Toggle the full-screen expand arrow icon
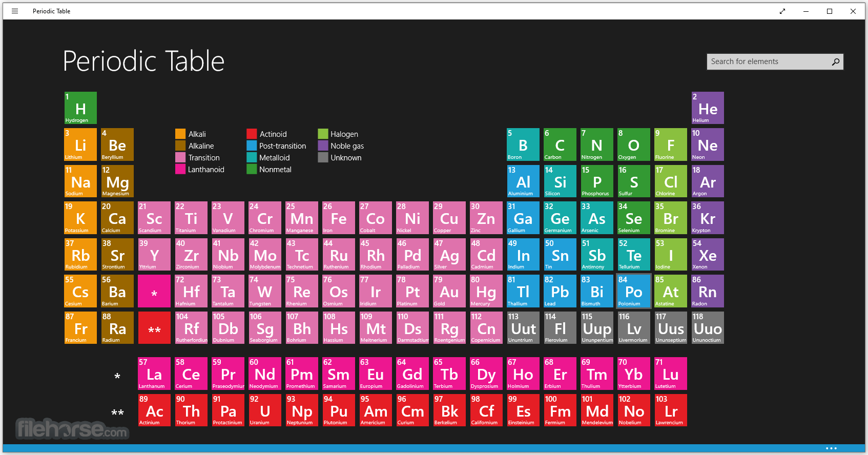 pos(782,11)
